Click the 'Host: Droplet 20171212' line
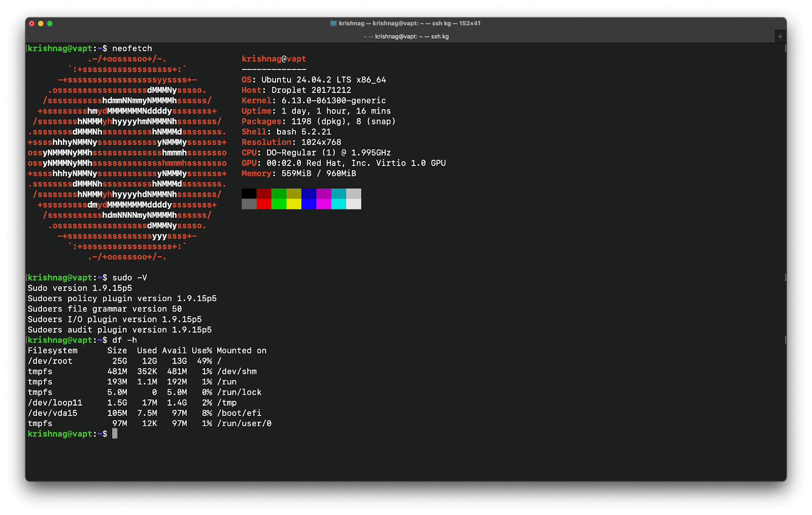This screenshot has height=515, width=812. tap(296, 90)
